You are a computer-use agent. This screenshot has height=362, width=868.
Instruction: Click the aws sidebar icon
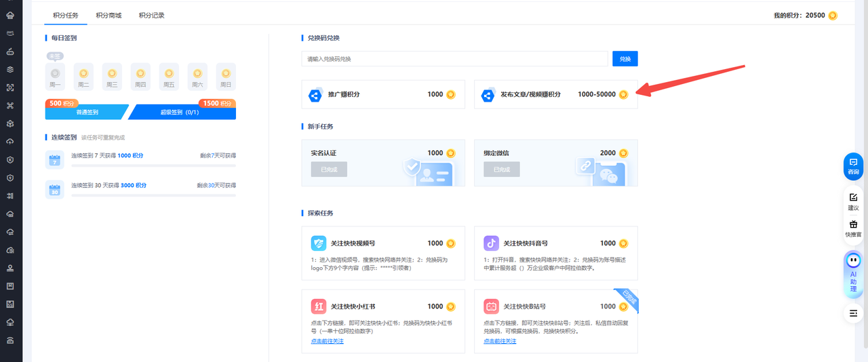[x=10, y=33]
